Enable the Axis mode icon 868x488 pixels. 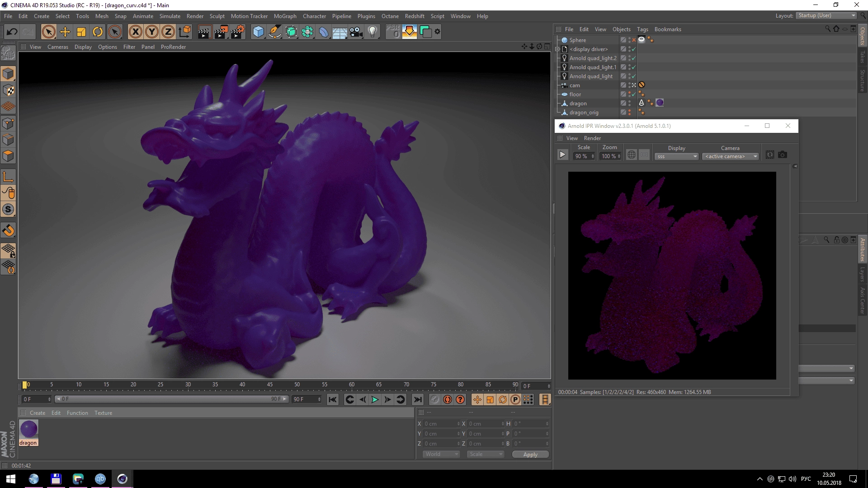(x=8, y=176)
